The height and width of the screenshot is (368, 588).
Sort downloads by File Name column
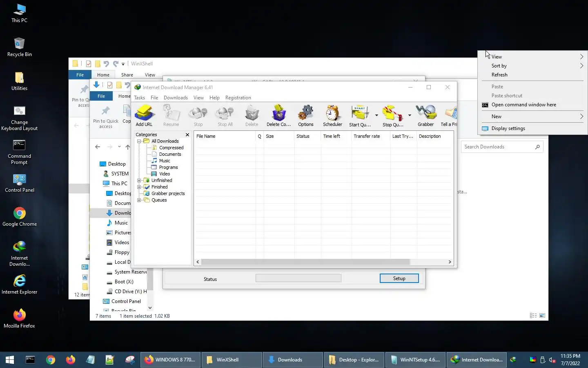(225, 136)
